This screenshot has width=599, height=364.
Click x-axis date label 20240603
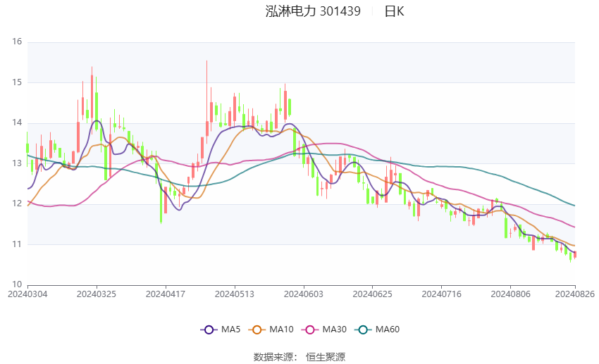coord(303,294)
